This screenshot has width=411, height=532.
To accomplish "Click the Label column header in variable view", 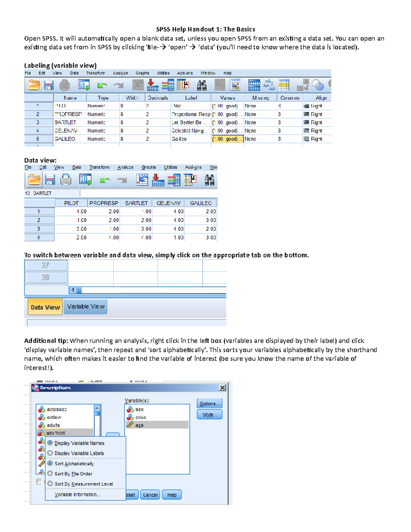I will pyautogui.click(x=191, y=98).
